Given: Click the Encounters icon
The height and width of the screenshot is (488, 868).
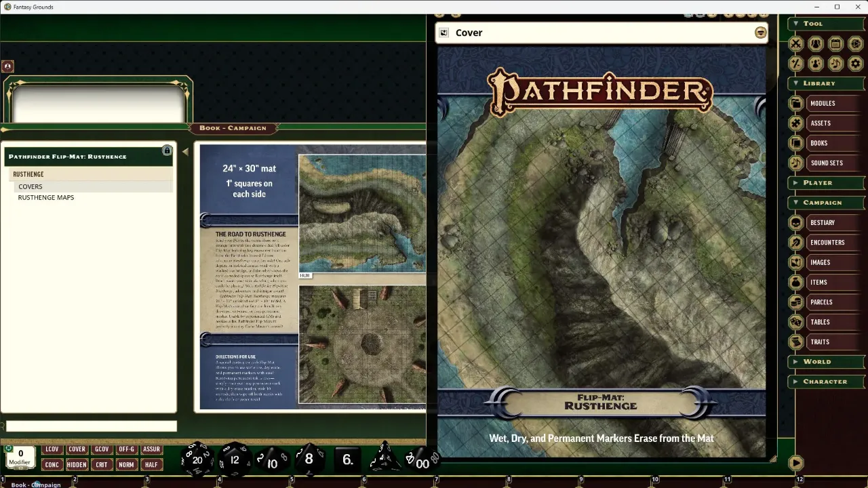Looking at the screenshot, I should (x=796, y=243).
